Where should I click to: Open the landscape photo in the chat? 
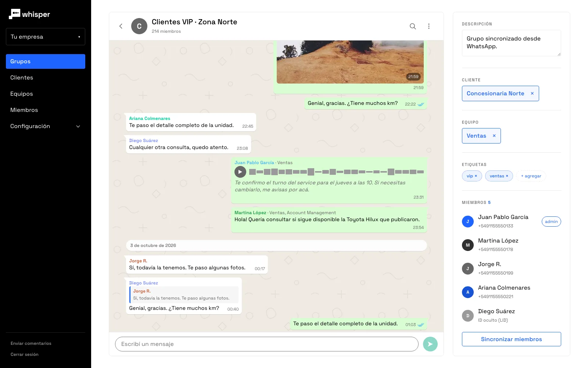(x=350, y=62)
